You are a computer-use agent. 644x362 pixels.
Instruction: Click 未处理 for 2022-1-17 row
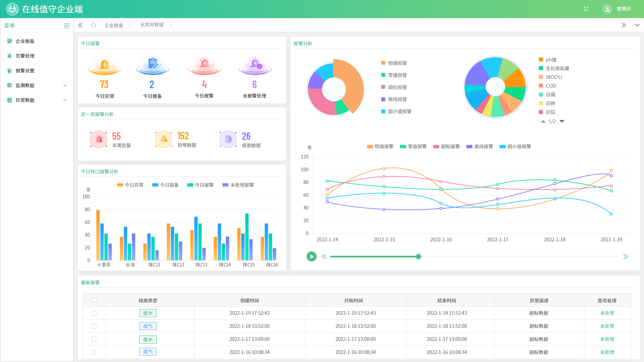point(607,339)
